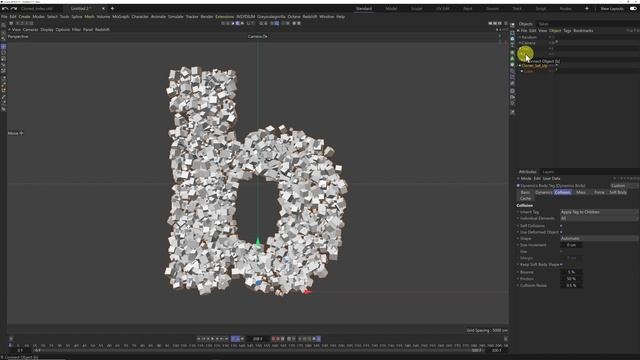Open the Force tab of the tag
This screenshot has height=360, width=640.
coord(599,192)
